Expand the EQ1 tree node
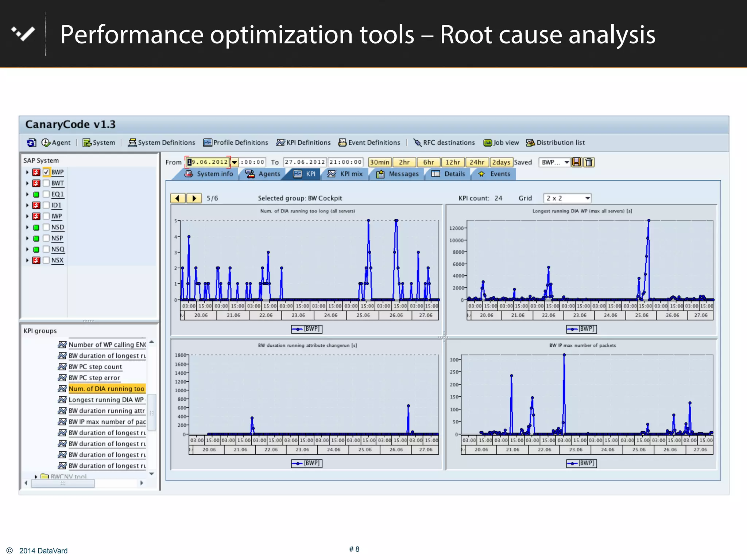Image resolution: width=747 pixels, height=560 pixels. pyautogui.click(x=27, y=194)
